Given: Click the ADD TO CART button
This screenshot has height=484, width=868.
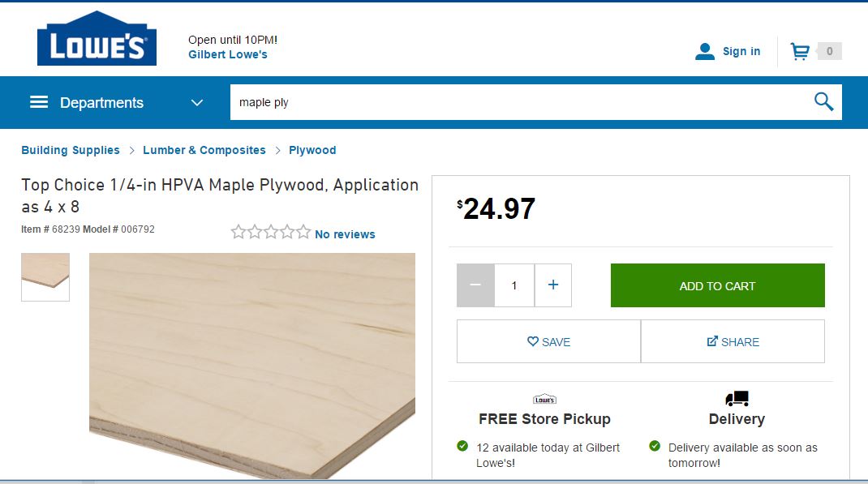Looking at the screenshot, I should click(x=717, y=285).
